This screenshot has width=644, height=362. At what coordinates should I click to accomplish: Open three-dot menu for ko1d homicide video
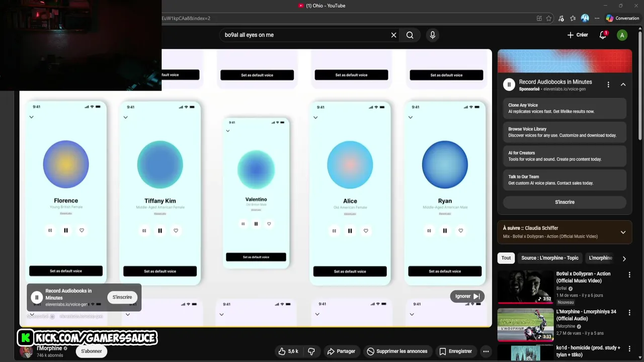point(629,349)
